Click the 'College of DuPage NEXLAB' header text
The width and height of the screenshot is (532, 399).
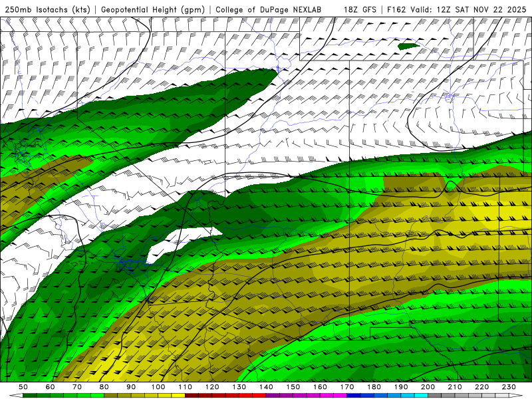(x=268, y=10)
